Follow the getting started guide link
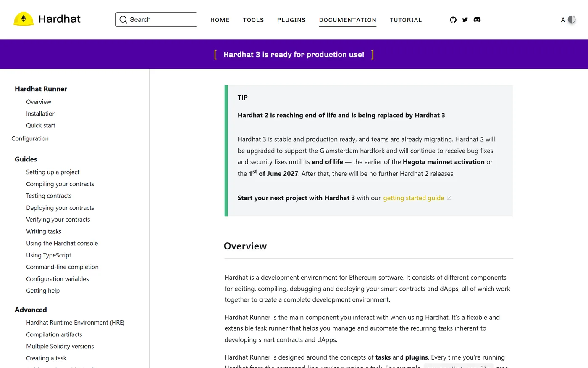Image resolution: width=588 pixels, height=368 pixels. pos(414,198)
